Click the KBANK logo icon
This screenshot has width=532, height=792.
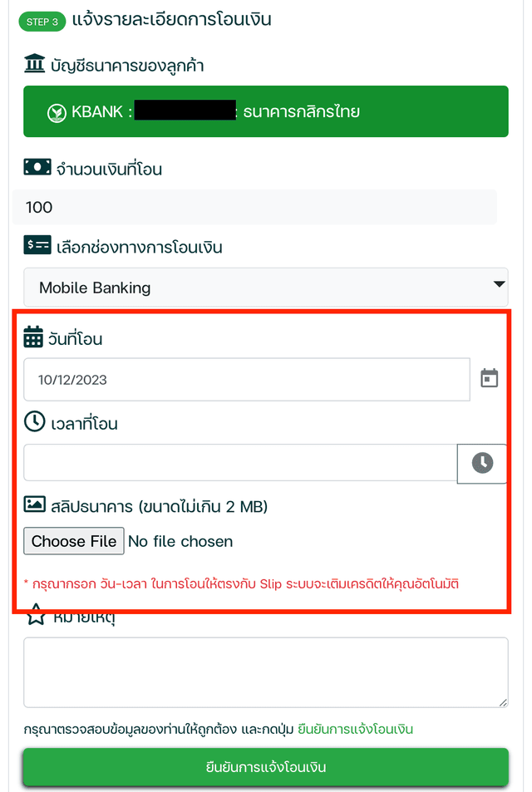57,113
